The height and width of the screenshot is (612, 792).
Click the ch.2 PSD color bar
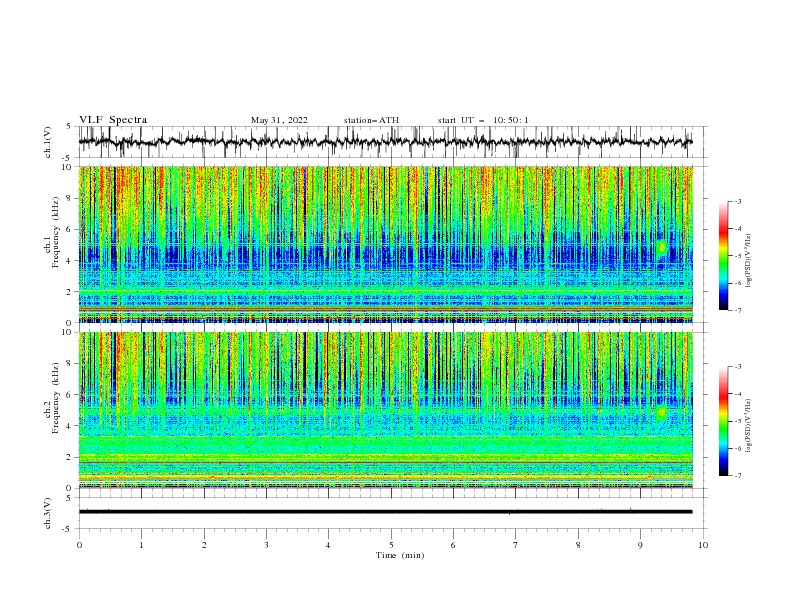coord(723,421)
